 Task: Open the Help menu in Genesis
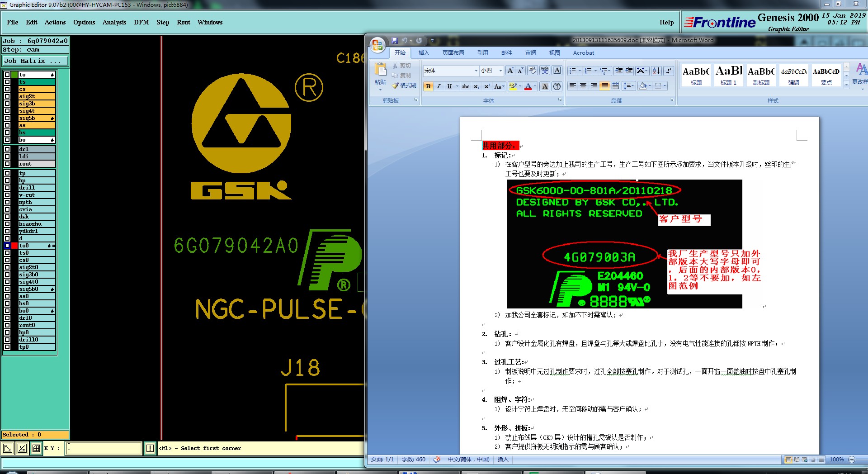click(666, 22)
